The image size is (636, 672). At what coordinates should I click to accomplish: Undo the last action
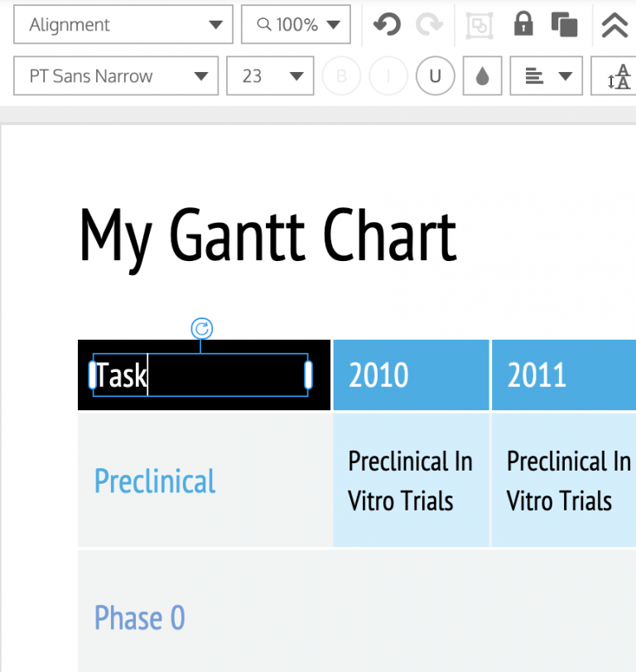386,25
